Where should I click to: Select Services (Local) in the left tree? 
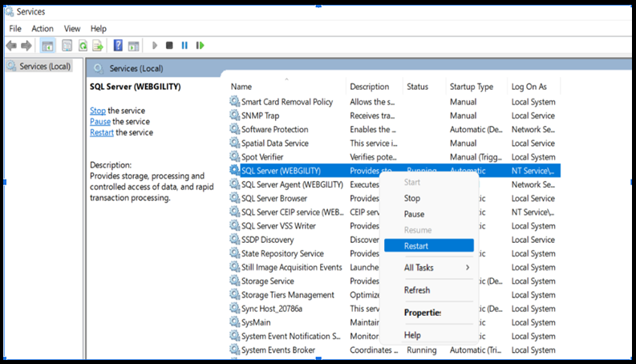coord(45,67)
